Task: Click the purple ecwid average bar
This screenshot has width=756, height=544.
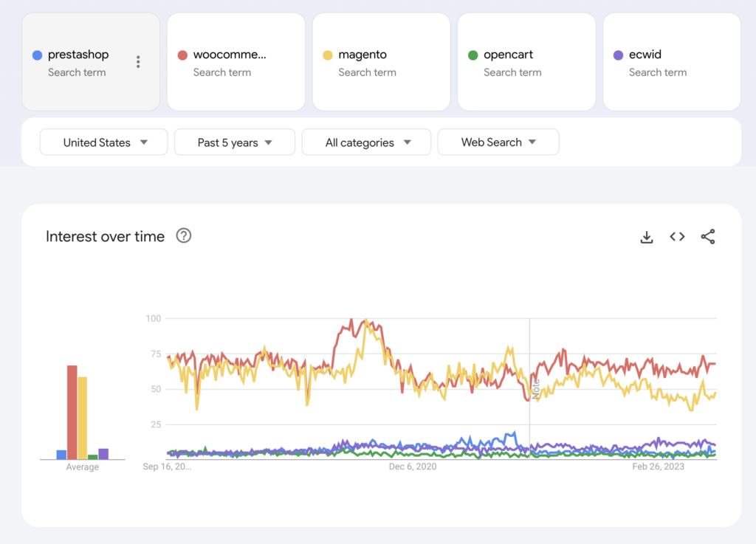Action: tap(103, 454)
